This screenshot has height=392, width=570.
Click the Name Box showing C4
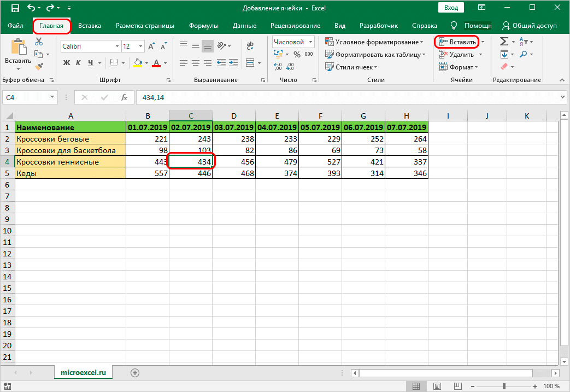(x=25, y=97)
